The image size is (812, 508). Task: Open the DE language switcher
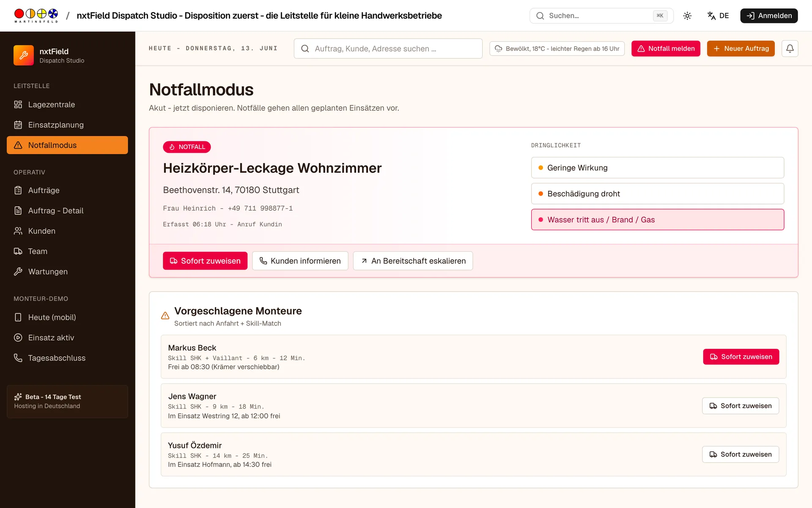point(718,16)
